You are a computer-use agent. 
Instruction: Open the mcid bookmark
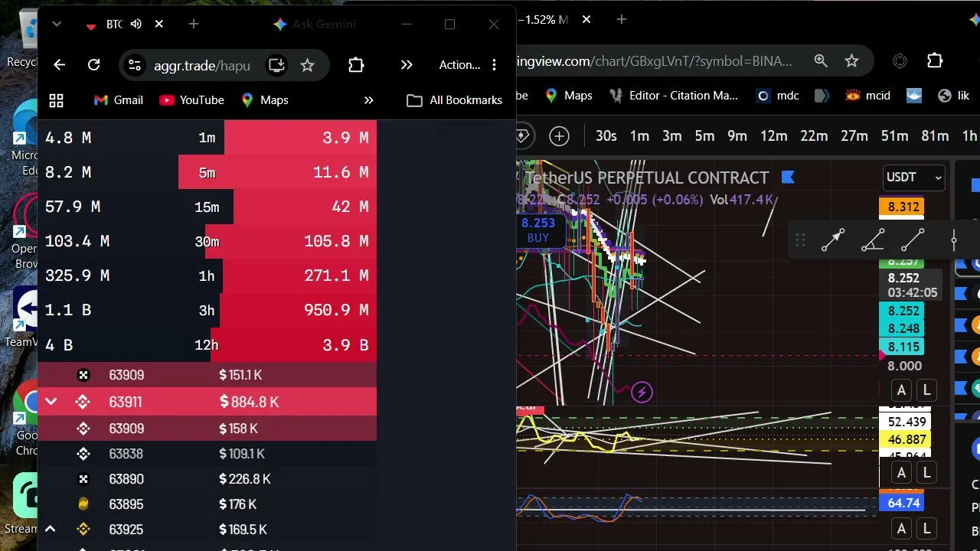click(867, 96)
